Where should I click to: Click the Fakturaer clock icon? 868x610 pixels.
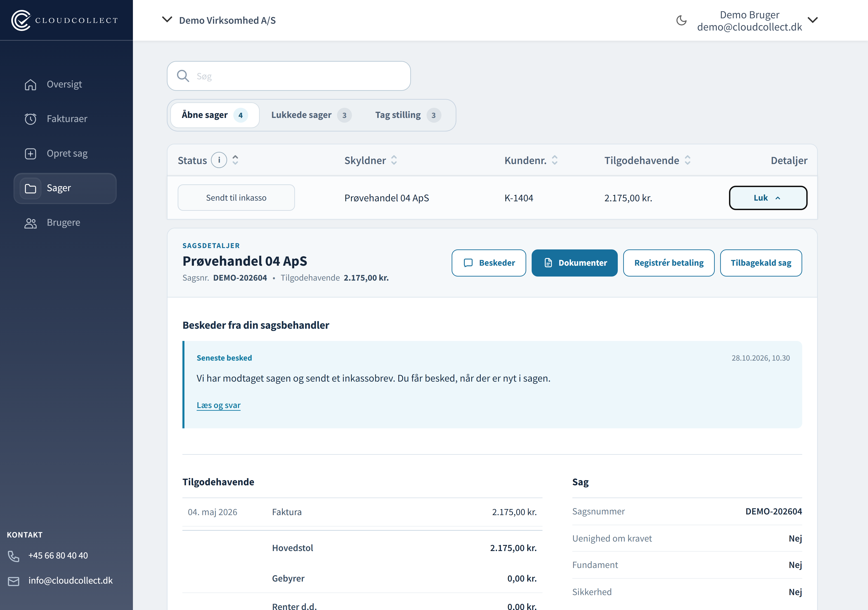(x=31, y=119)
